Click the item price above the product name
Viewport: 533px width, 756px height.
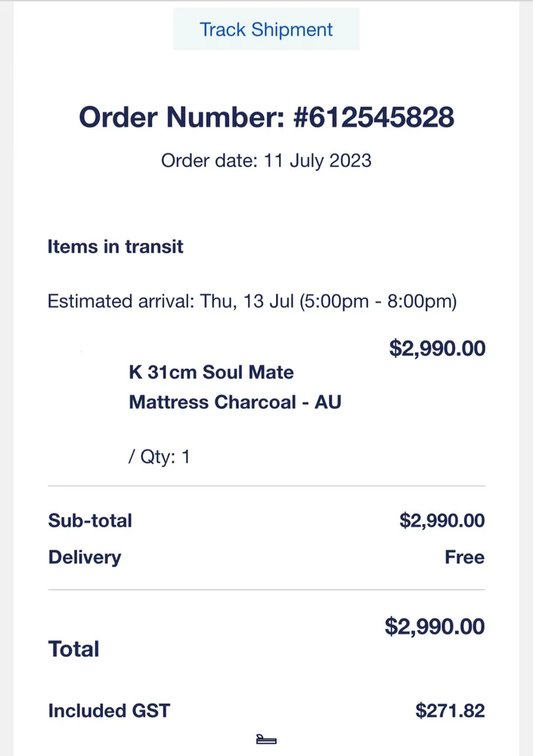[x=437, y=349]
